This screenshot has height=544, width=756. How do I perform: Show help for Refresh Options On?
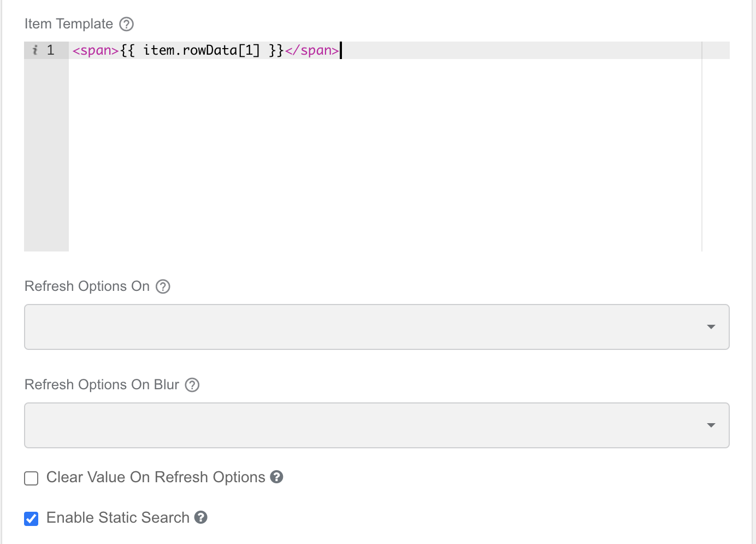(163, 286)
